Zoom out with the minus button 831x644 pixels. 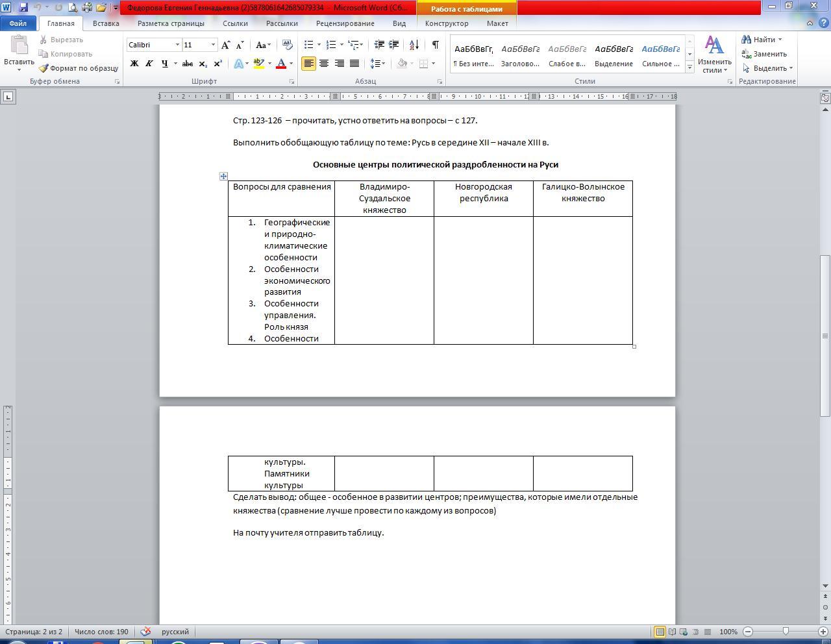[748, 632]
